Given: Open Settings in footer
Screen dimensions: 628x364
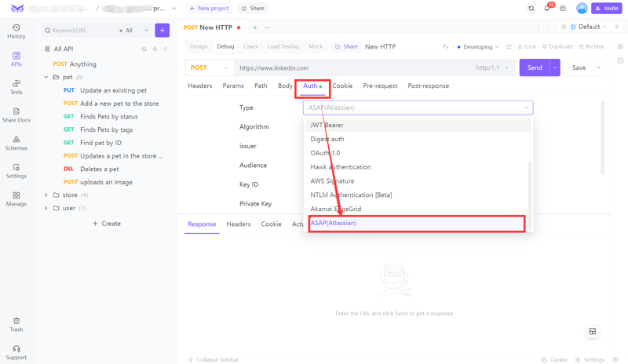Looking at the screenshot, I should coord(590,359).
